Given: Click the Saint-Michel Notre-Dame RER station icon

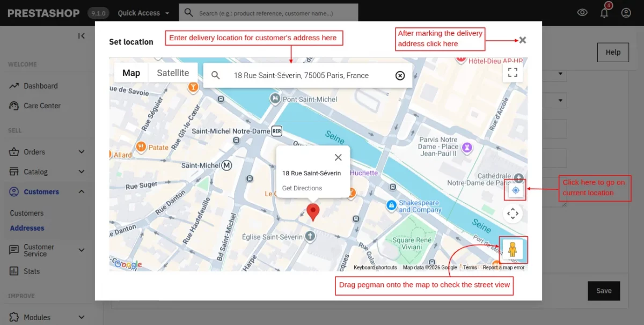Looking at the screenshot, I should click(x=277, y=131).
